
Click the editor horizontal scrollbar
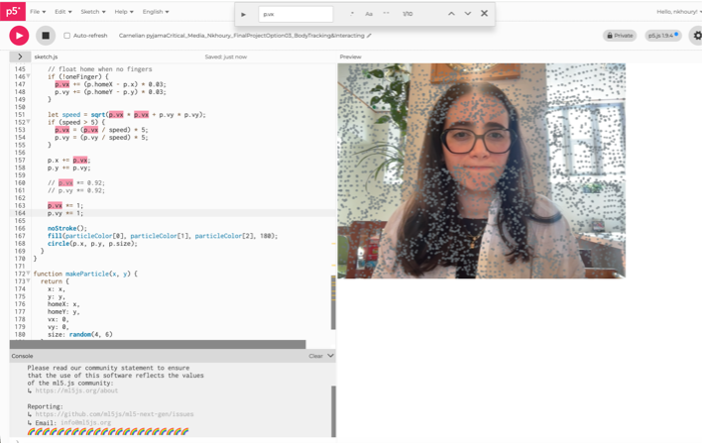[x=157, y=344]
